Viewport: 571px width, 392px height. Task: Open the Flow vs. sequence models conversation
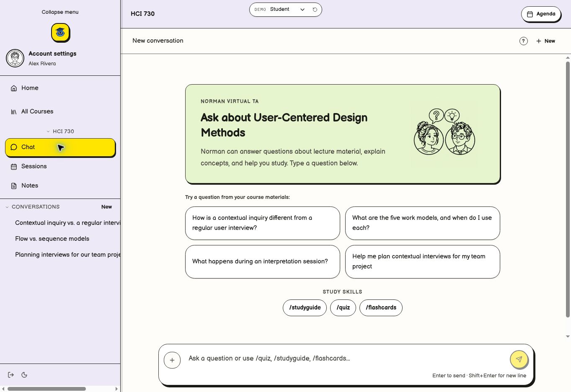click(52, 239)
